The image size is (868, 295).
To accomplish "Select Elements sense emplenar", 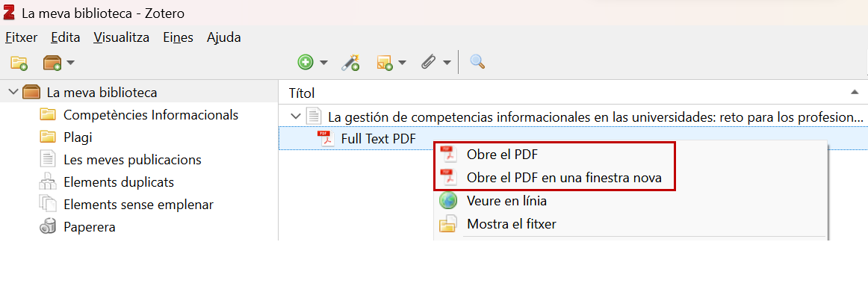I will pyautogui.click(x=138, y=205).
